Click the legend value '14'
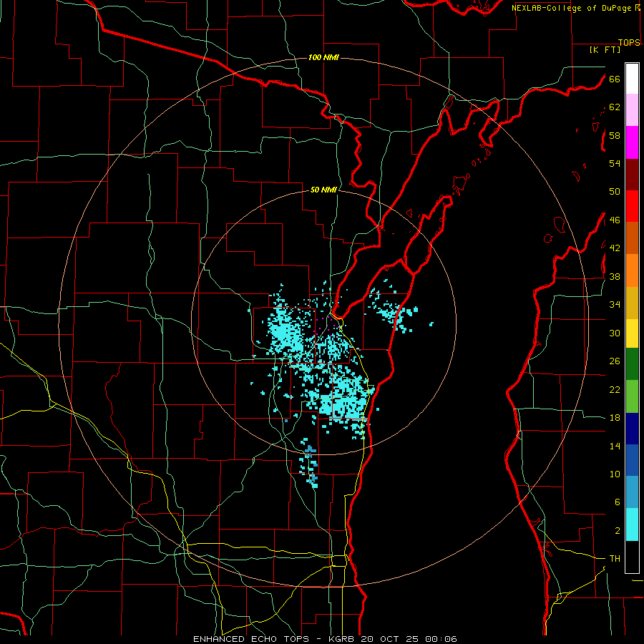 [615, 446]
